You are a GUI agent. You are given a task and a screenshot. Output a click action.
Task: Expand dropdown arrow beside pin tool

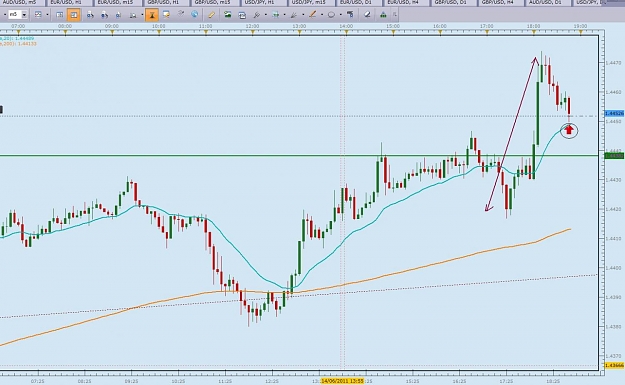pos(265,15)
